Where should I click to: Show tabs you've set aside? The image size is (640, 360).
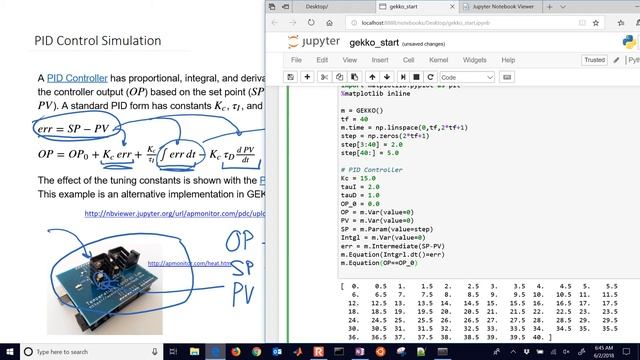[x=272, y=7]
